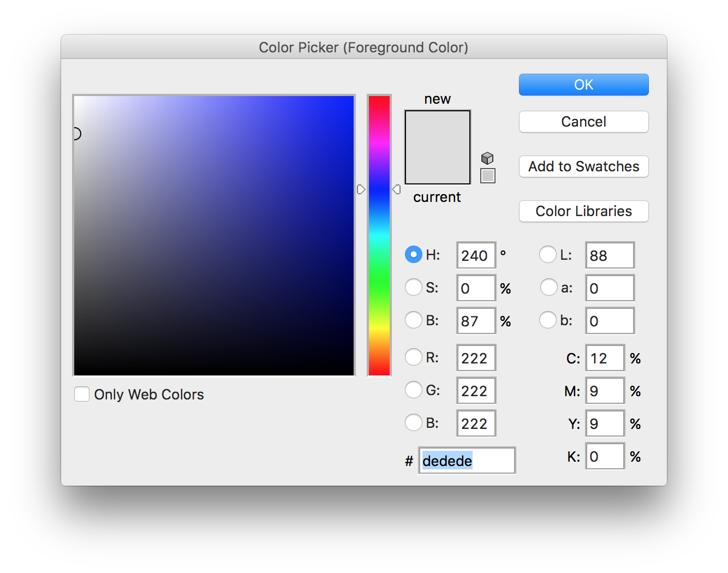Select the R red radio button
Image resolution: width=728 pixels, height=573 pixels.
pyautogui.click(x=414, y=357)
